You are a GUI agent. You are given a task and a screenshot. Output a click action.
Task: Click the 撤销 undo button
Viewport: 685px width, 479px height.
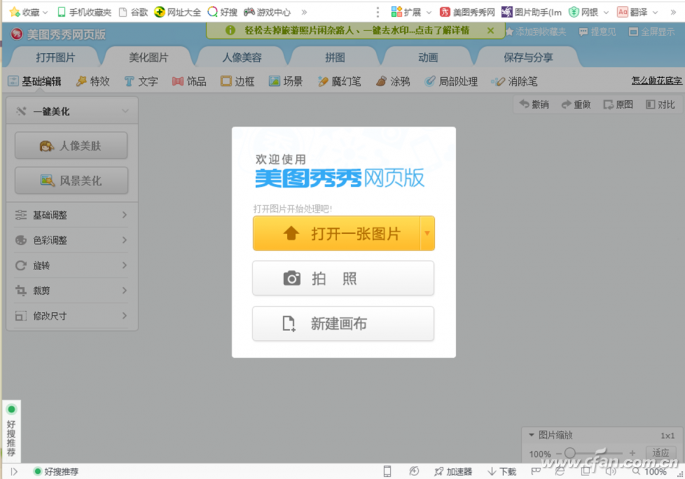(534, 104)
